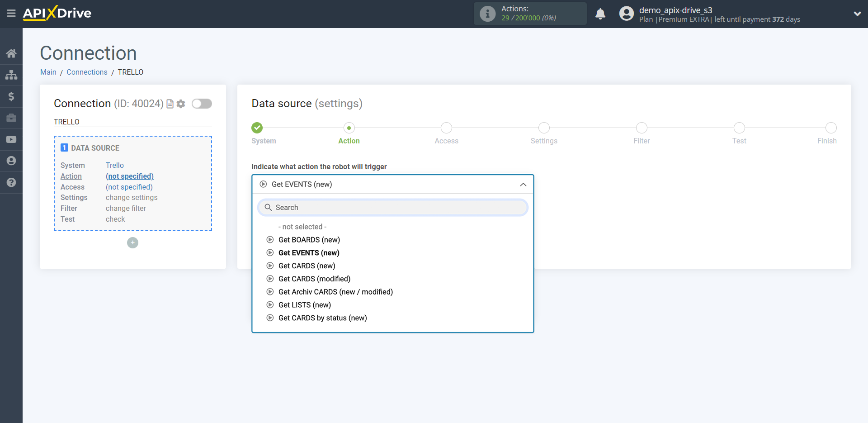
Task: Choose Get CARDS (new) option
Action: click(307, 266)
